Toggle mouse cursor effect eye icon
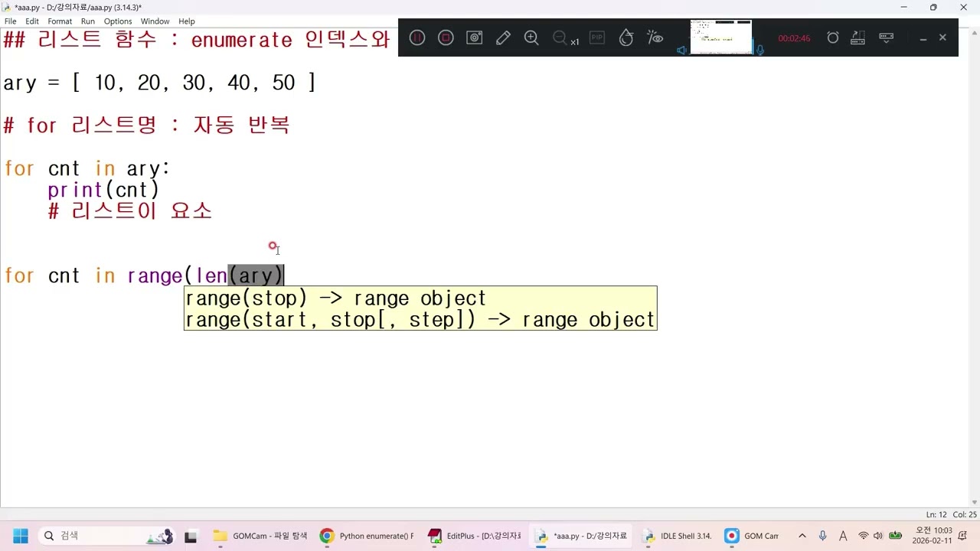This screenshot has height=551, width=980. pos(655,37)
